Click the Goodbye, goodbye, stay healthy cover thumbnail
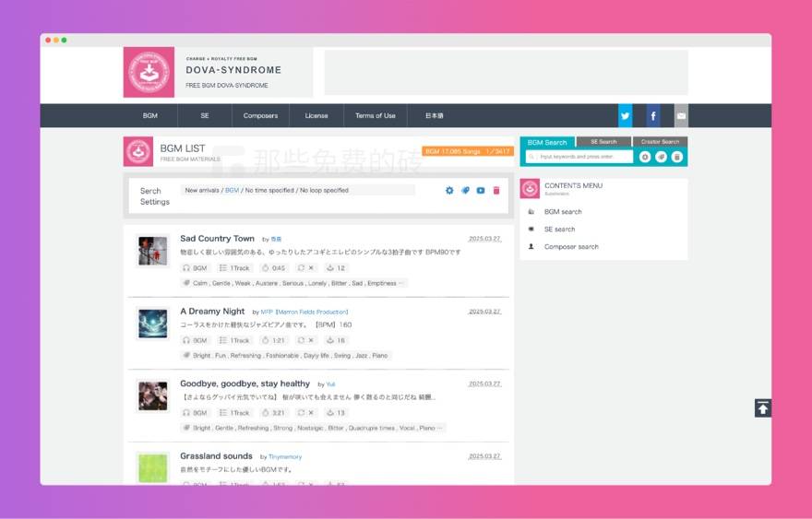812x519 pixels. click(153, 395)
